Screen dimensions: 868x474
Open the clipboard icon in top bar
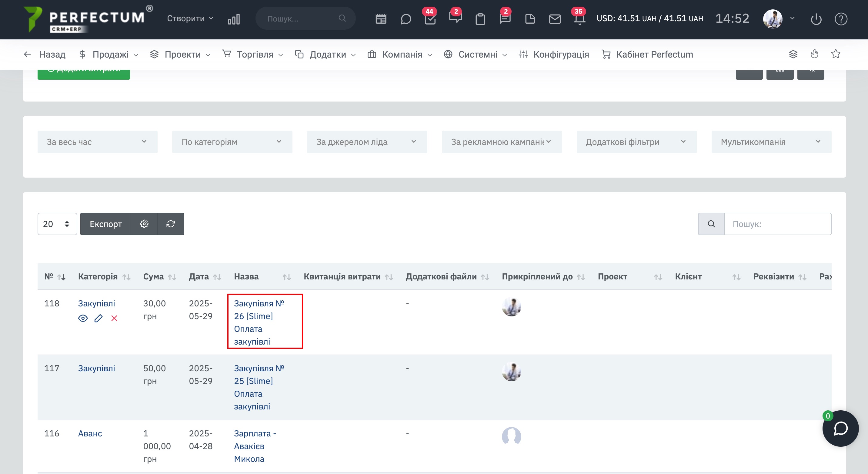[480, 19]
